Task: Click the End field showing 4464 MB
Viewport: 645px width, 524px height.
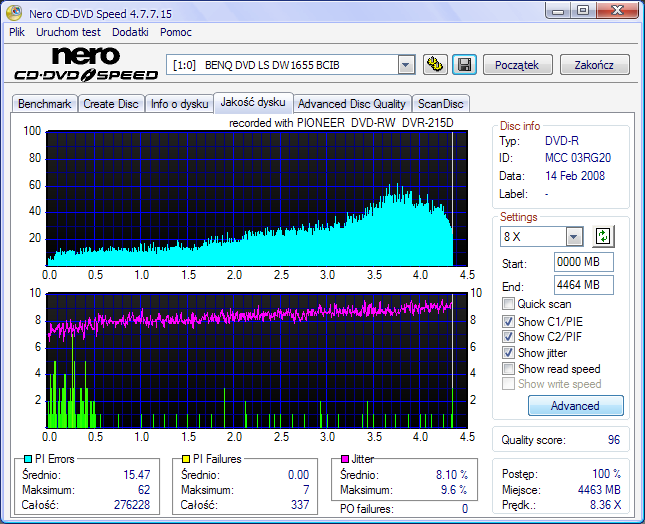Action: click(x=584, y=285)
